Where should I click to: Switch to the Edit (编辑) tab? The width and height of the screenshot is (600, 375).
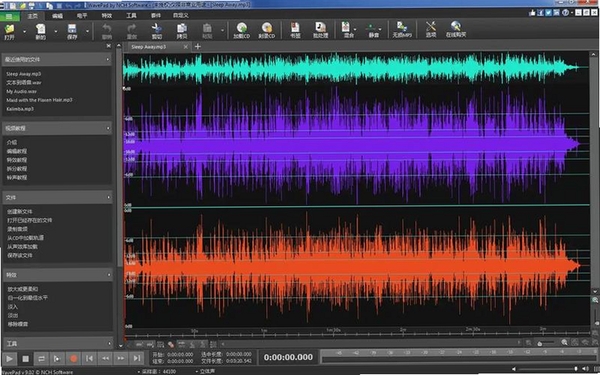coord(57,16)
